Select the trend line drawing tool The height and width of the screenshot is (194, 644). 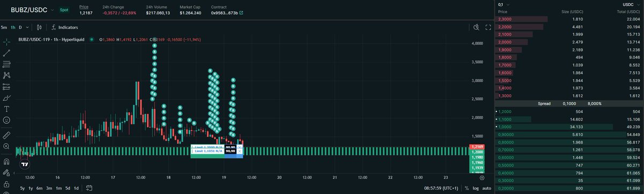pyautogui.click(x=6, y=53)
